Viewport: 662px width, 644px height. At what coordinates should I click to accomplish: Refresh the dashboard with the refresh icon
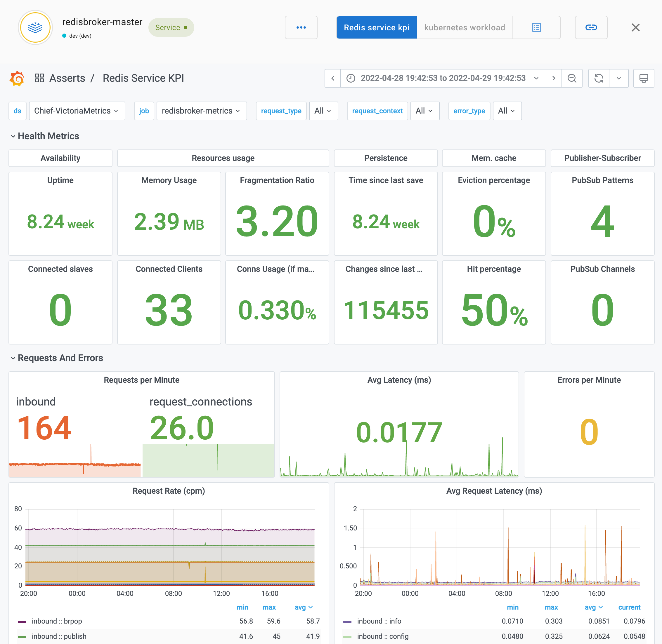click(x=599, y=79)
